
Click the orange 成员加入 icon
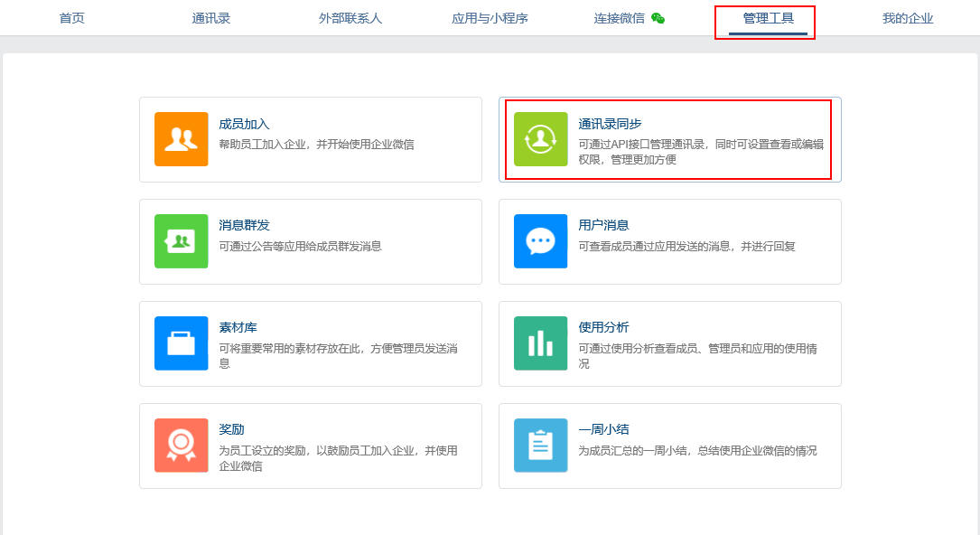click(182, 139)
